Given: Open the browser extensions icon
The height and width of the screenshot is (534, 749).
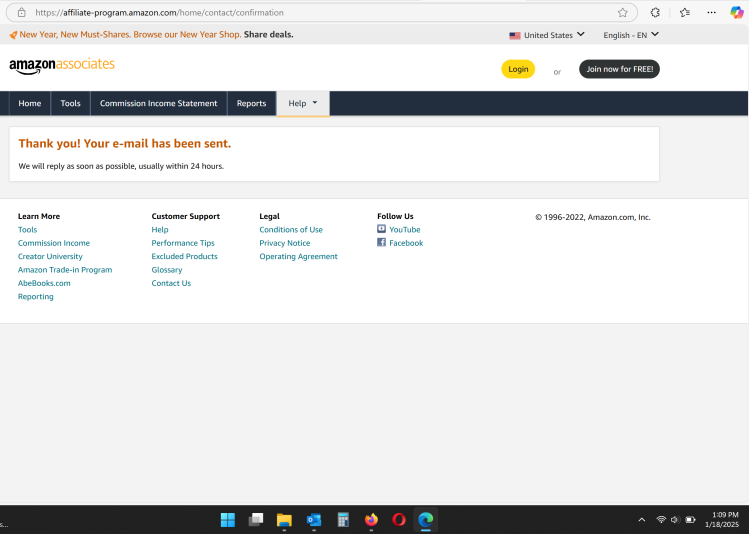Looking at the screenshot, I should tap(655, 13).
